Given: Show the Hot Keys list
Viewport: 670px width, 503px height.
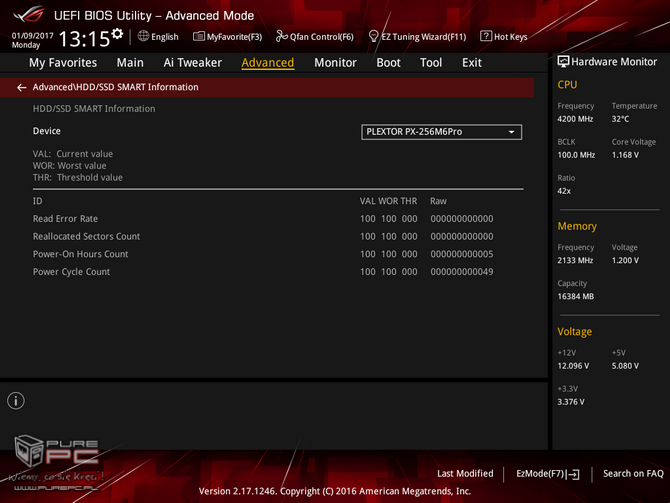Looking at the screenshot, I should (x=503, y=37).
